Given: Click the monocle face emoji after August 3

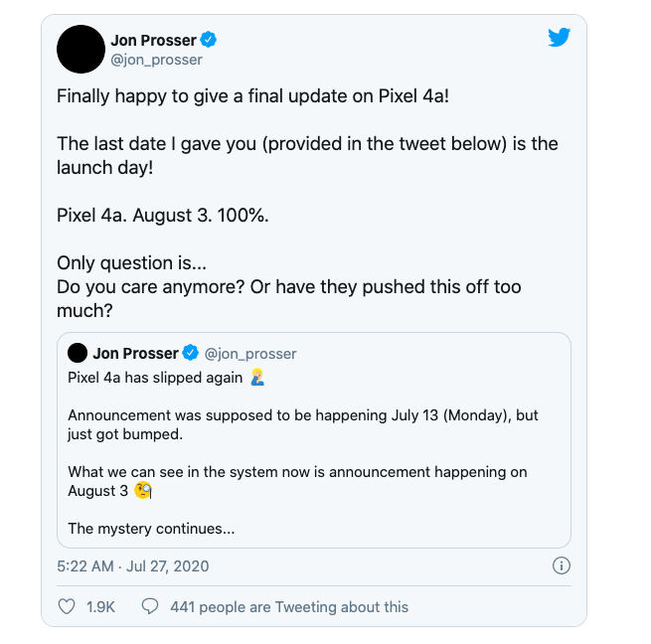Looking at the screenshot, I should point(144,491).
